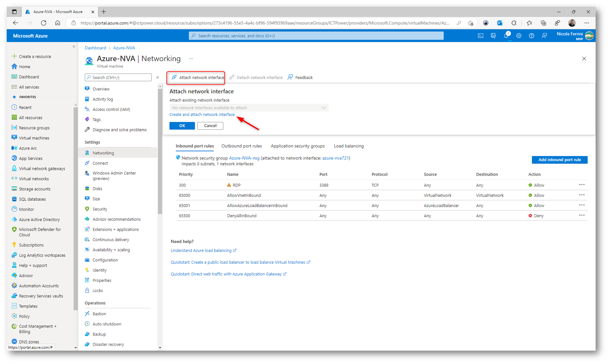Open ellipsis menu for AllowVnetInBound rule
Viewport: 609px width, 364px height.
(582, 195)
